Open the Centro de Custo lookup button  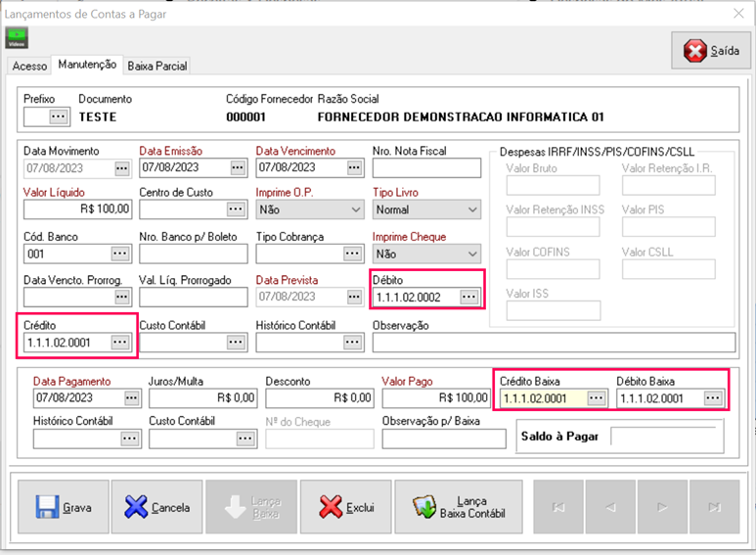237,209
